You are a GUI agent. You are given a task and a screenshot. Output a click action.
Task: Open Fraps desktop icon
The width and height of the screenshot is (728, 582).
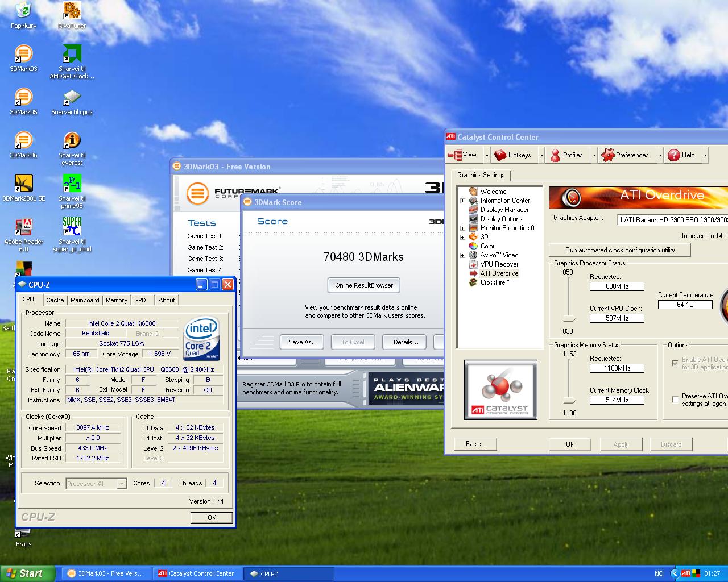[x=23, y=539]
